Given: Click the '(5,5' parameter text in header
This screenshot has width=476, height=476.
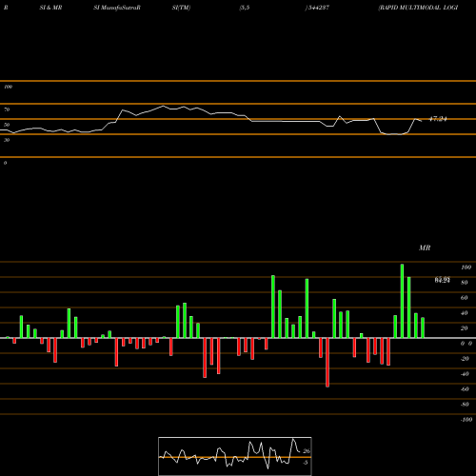Looking at the screenshot, I should coord(245,8).
